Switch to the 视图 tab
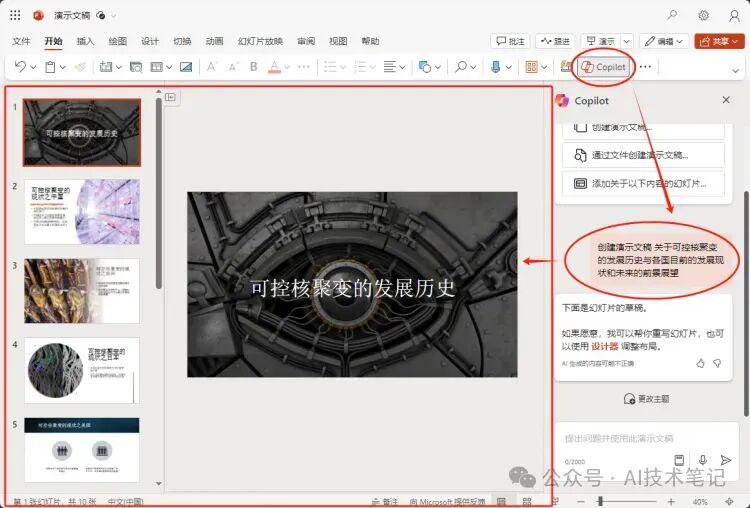The image size is (750, 508). [338, 41]
